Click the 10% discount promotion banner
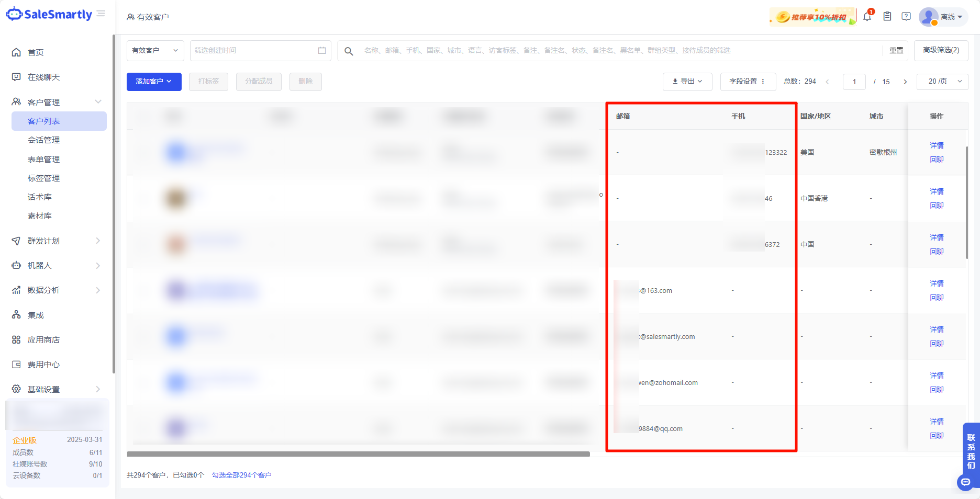Screen dimensions: 980x499 (x=812, y=17)
